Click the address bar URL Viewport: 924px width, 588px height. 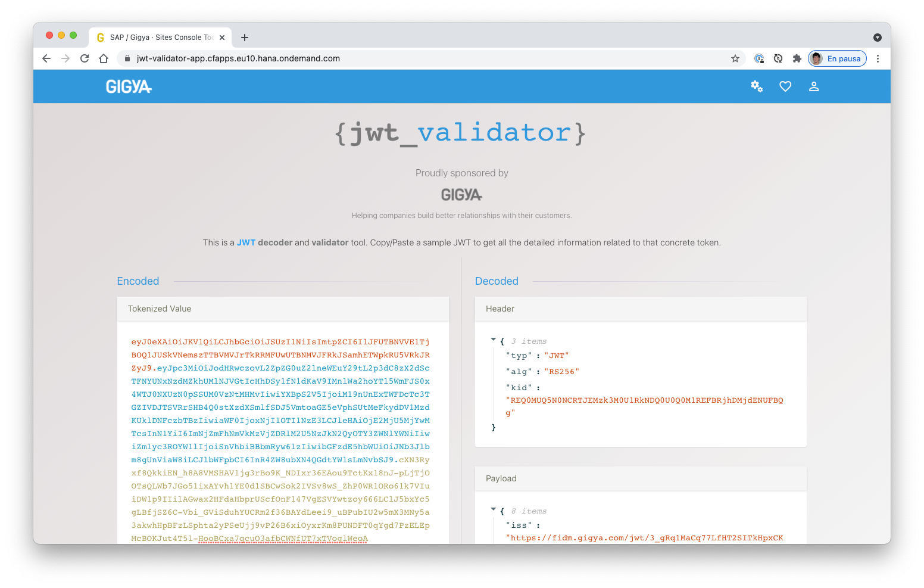pyautogui.click(x=238, y=58)
